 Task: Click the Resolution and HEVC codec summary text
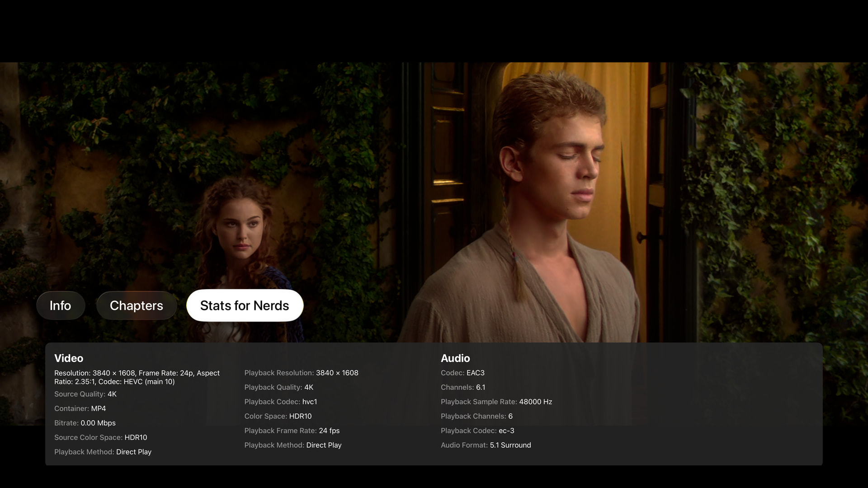coord(137,377)
